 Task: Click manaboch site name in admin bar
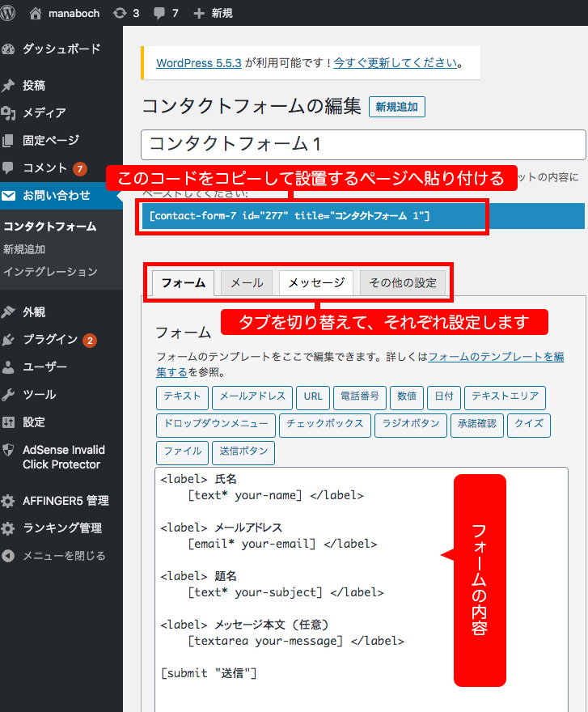[74, 14]
